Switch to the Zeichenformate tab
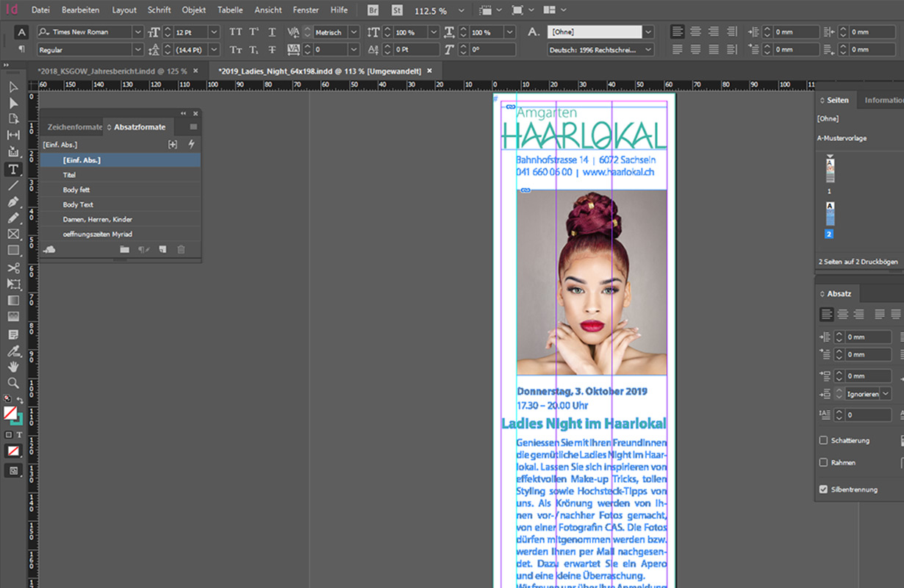 point(73,126)
